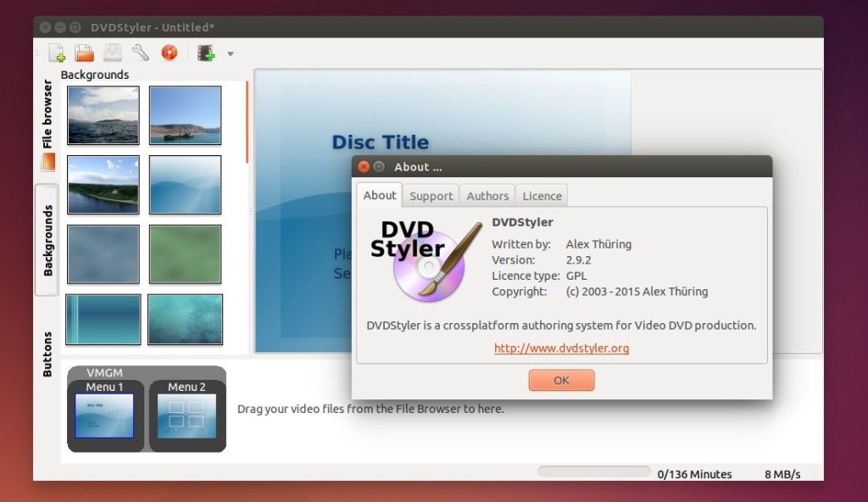Select the Backgrounds side tab
Image resolution: width=868 pixels, height=502 pixels.
click(47, 240)
